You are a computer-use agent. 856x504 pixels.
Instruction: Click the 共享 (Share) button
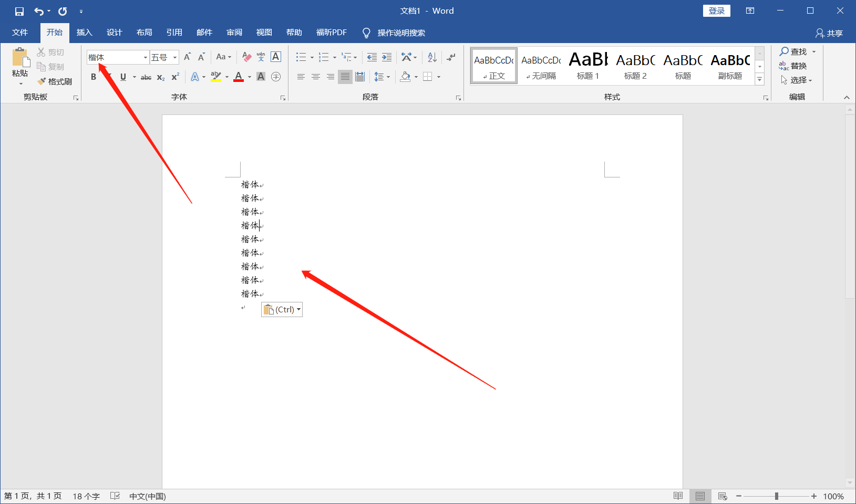829,33
